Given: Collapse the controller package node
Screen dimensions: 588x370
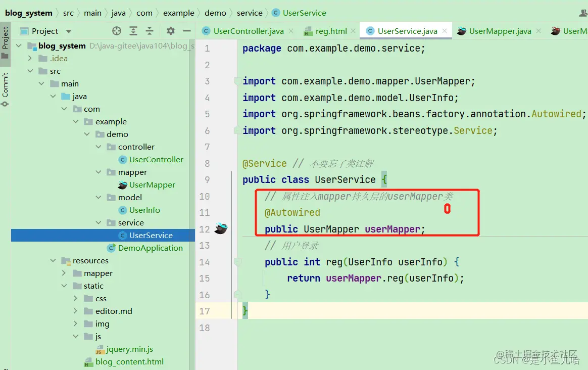Looking at the screenshot, I should click(98, 147).
